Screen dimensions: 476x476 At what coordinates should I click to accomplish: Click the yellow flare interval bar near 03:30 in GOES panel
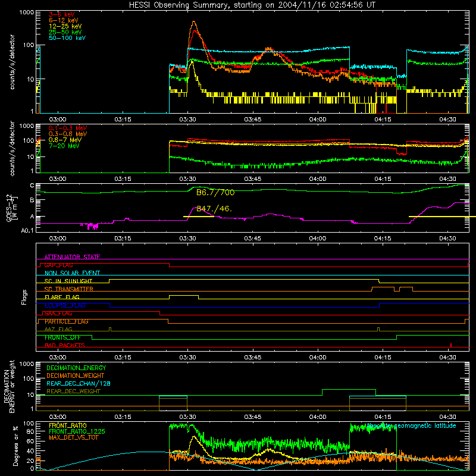click(199, 217)
